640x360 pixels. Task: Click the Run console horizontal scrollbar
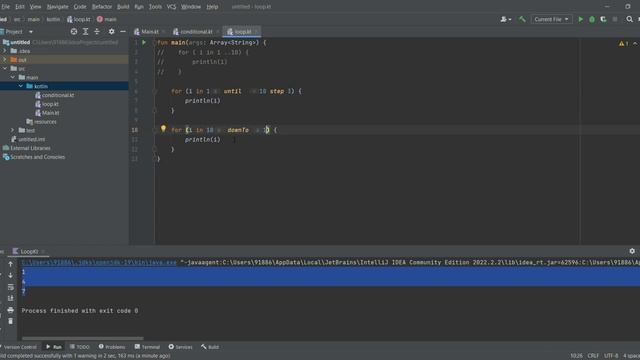[x=82, y=338]
